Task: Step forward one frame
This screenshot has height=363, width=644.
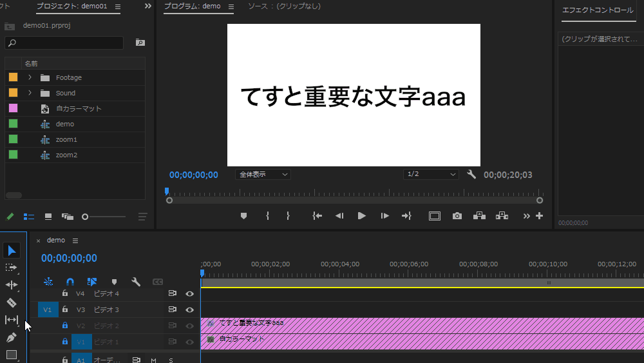Action: coord(384,216)
